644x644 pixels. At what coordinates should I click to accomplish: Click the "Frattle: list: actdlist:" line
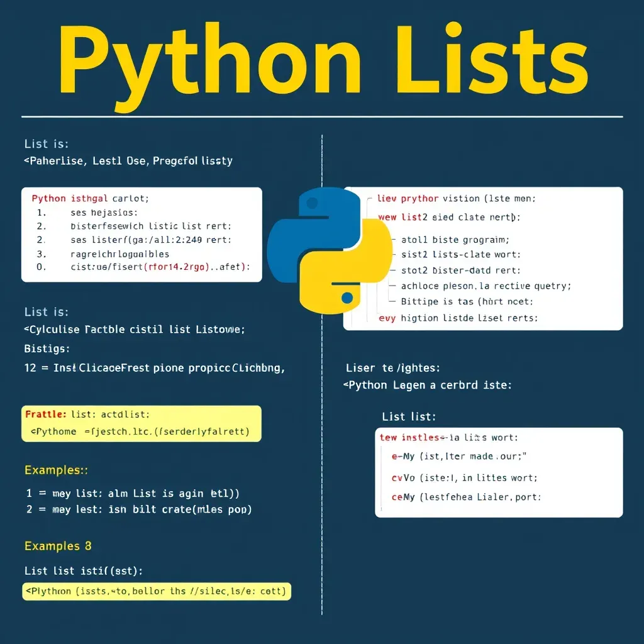pos(87,414)
